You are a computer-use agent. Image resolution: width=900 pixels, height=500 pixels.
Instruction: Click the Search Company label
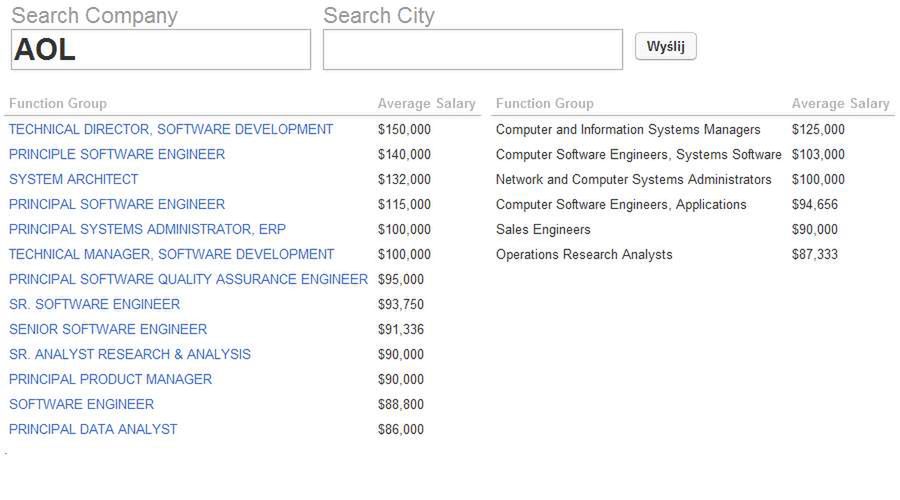point(95,15)
